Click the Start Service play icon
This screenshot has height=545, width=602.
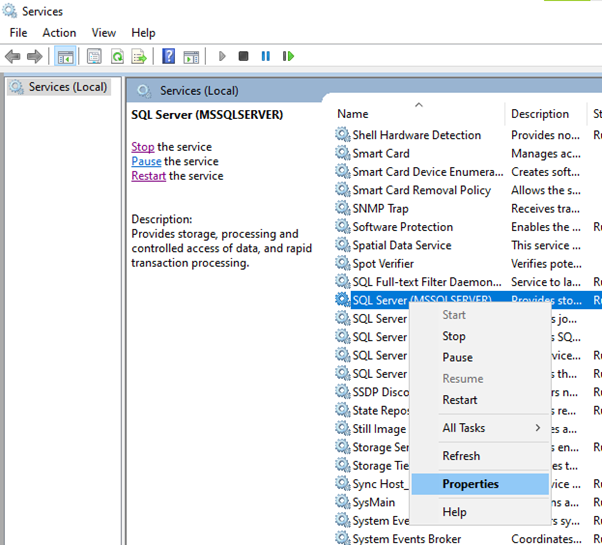(222, 56)
